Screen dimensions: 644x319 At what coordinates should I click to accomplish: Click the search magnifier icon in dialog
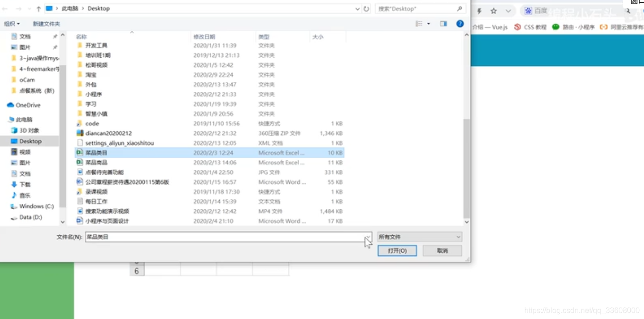click(x=459, y=9)
